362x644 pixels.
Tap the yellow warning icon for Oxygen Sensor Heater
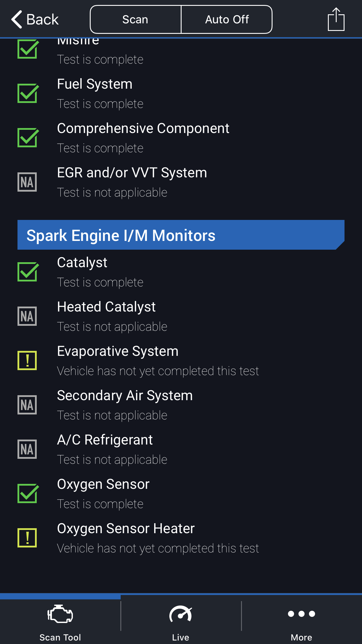tap(27, 538)
